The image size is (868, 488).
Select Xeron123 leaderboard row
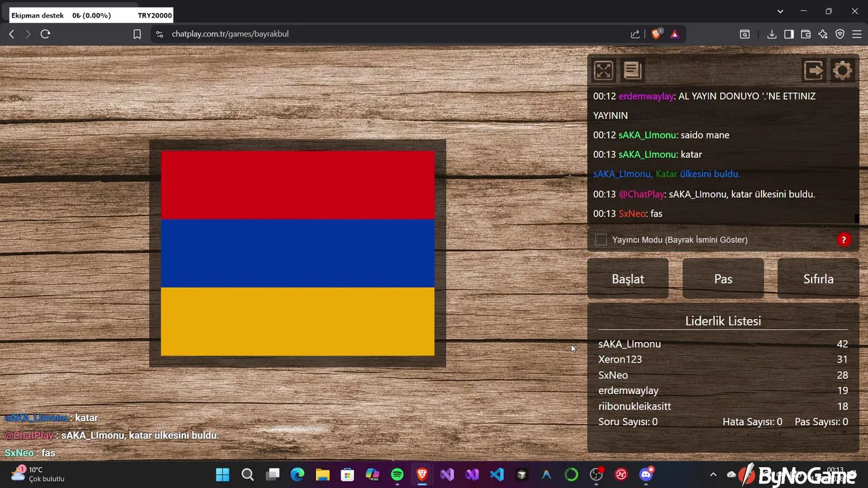(723, 359)
